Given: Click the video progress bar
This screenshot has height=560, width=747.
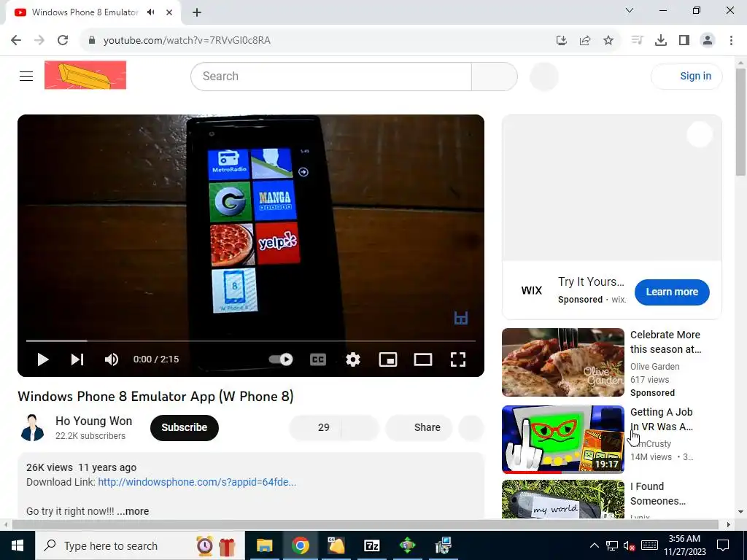Looking at the screenshot, I should 251,341.
